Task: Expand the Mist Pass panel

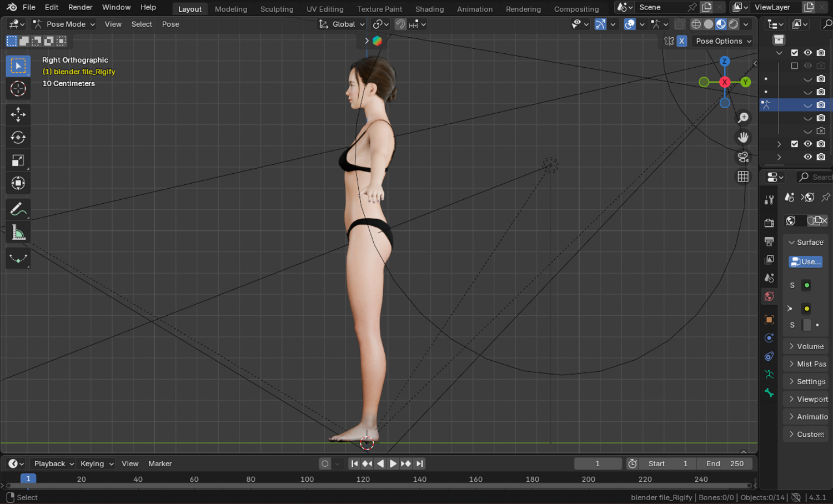Action: (806, 364)
